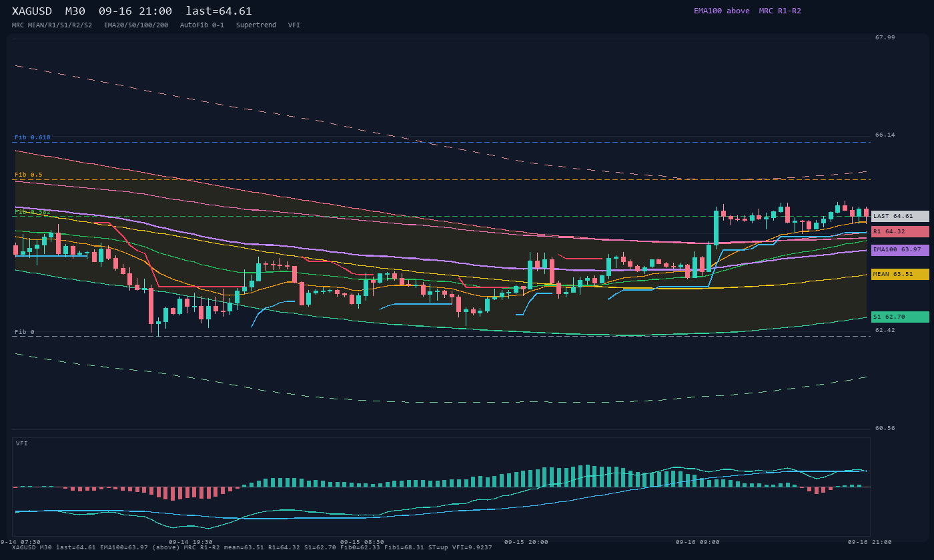
Task: Click the 67.99 price axis label
Action: (885, 37)
